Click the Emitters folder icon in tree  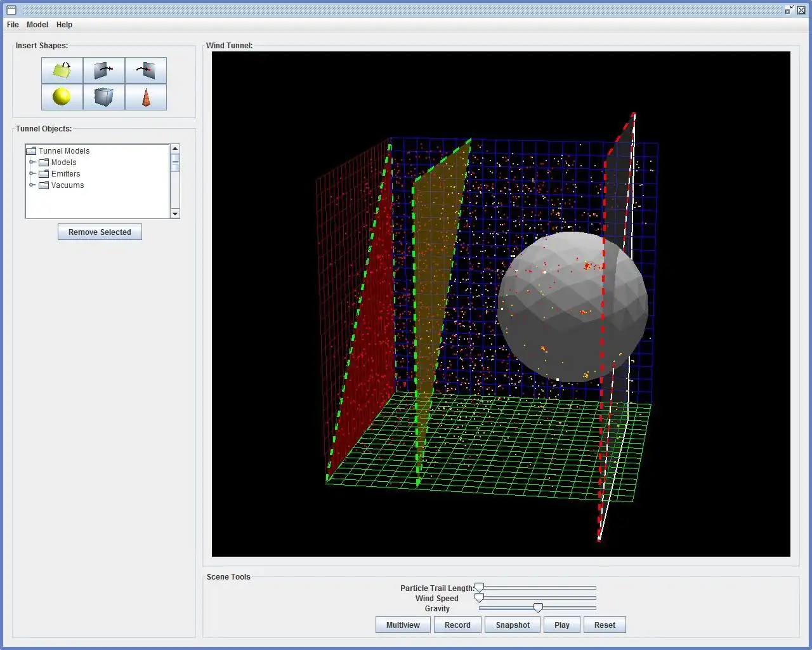pos(44,174)
